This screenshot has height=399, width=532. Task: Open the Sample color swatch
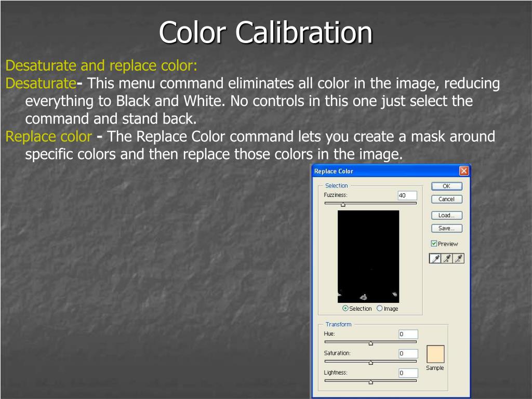click(x=435, y=354)
